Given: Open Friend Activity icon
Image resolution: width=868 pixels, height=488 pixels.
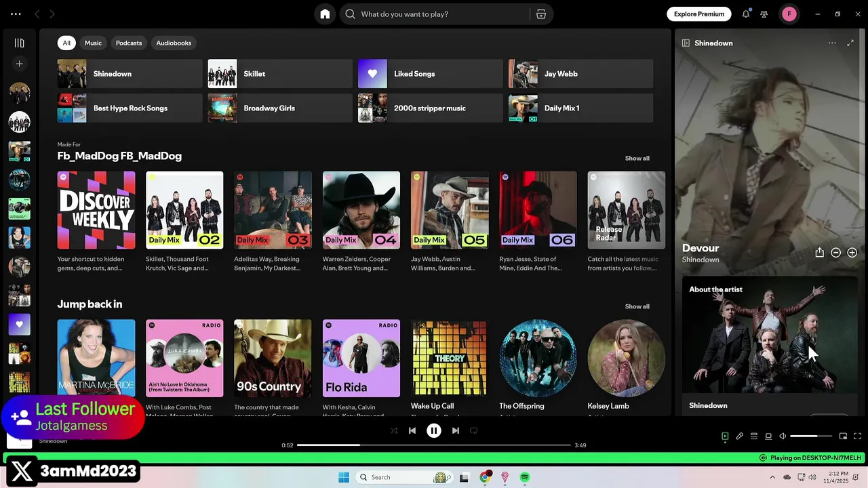Looking at the screenshot, I should point(764,14).
